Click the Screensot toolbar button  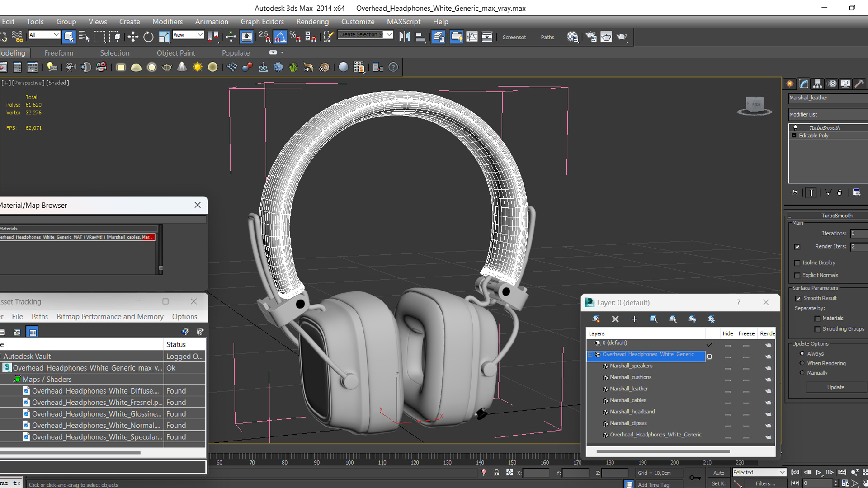pos(514,37)
